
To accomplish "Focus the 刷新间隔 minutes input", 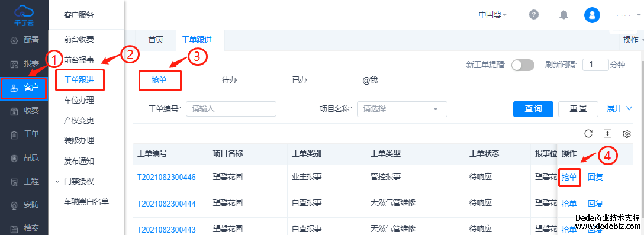I will point(595,65).
